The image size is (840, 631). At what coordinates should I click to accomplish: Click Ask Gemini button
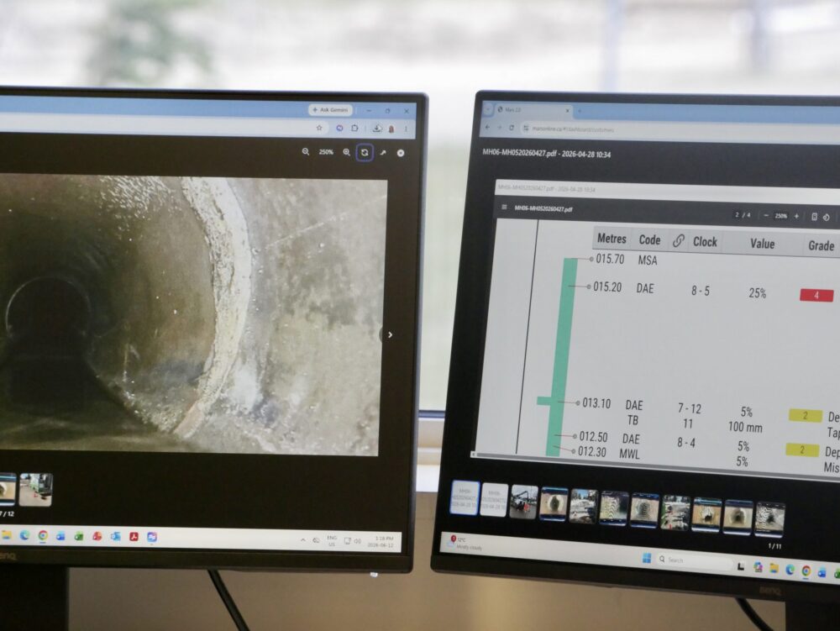(330, 110)
